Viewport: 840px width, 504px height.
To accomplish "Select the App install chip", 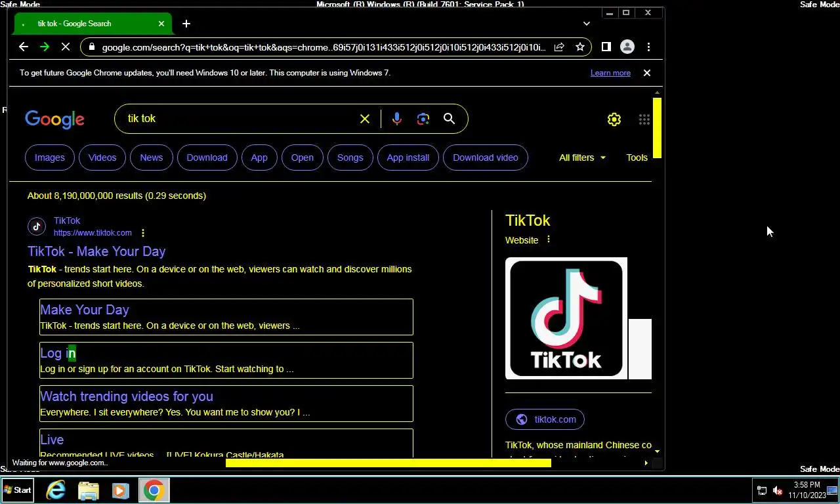I will pyautogui.click(x=408, y=157).
